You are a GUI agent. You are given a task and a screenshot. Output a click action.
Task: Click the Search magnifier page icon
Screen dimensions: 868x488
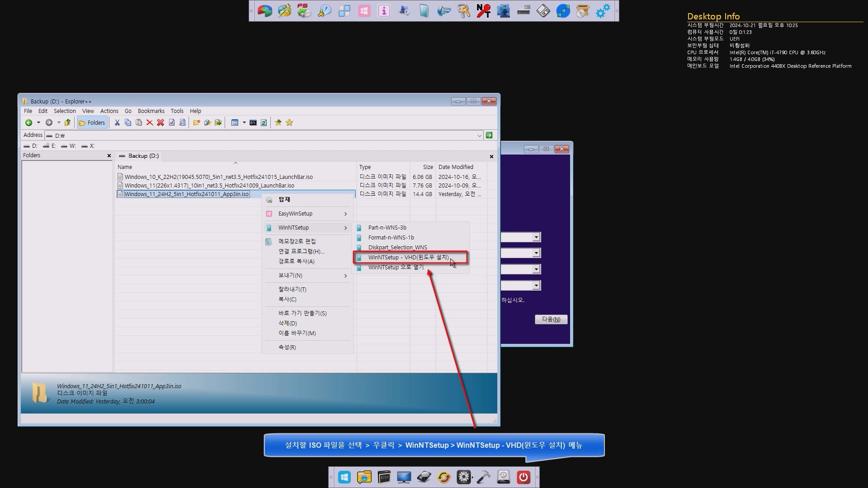click(x=183, y=122)
